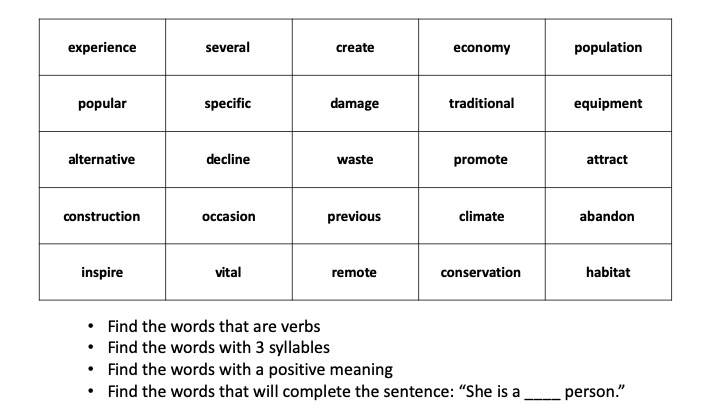Click the word 'climate'
Viewport: 720px width, 405px height.
pyautogui.click(x=481, y=217)
